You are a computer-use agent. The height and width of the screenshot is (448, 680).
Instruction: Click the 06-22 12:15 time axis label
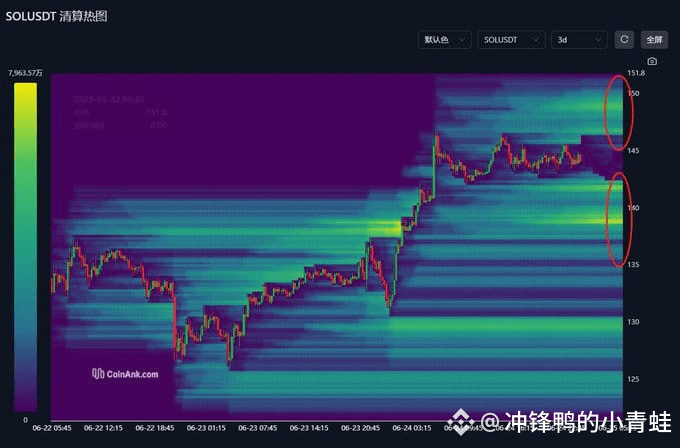point(103,428)
